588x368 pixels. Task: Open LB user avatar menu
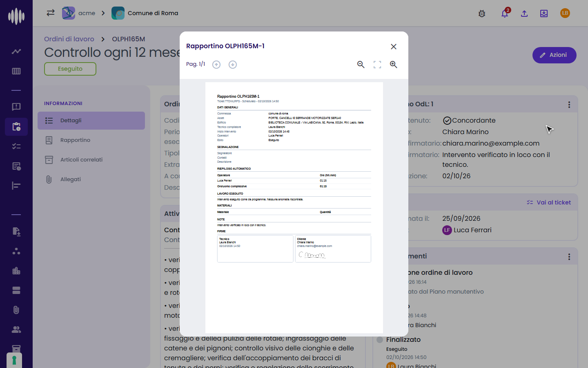click(565, 13)
